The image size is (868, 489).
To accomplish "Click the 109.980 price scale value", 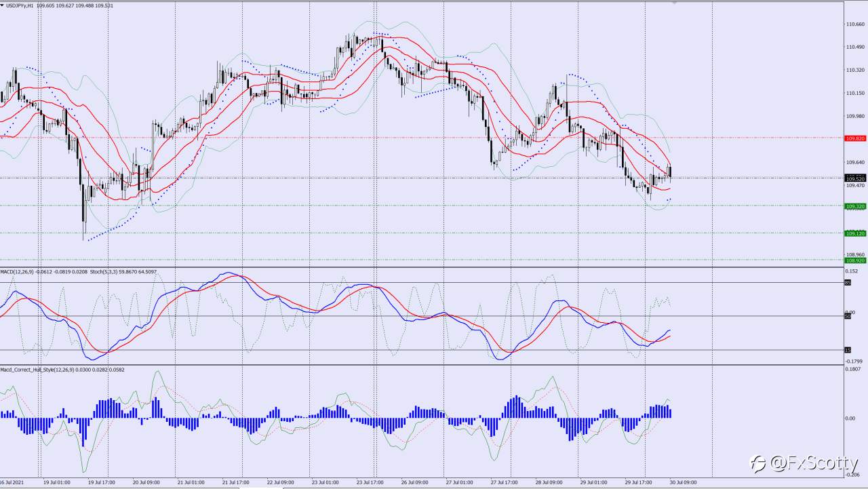I will tap(854, 117).
